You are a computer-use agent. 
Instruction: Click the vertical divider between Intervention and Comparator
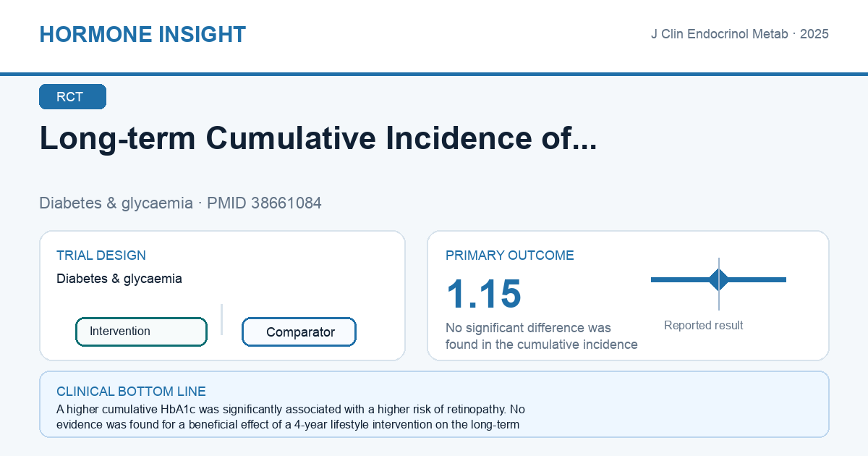click(221, 319)
